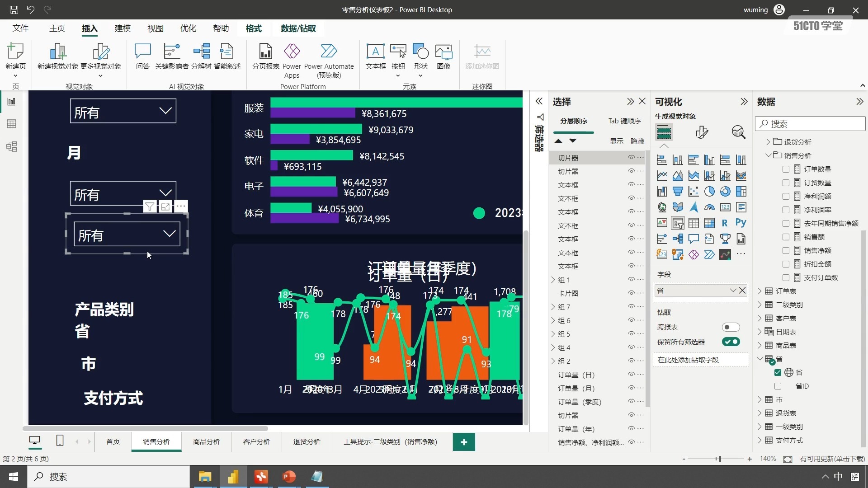Switch to Report view in left sidebar
This screenshot has width=868, height=488.
coord(11,102)
